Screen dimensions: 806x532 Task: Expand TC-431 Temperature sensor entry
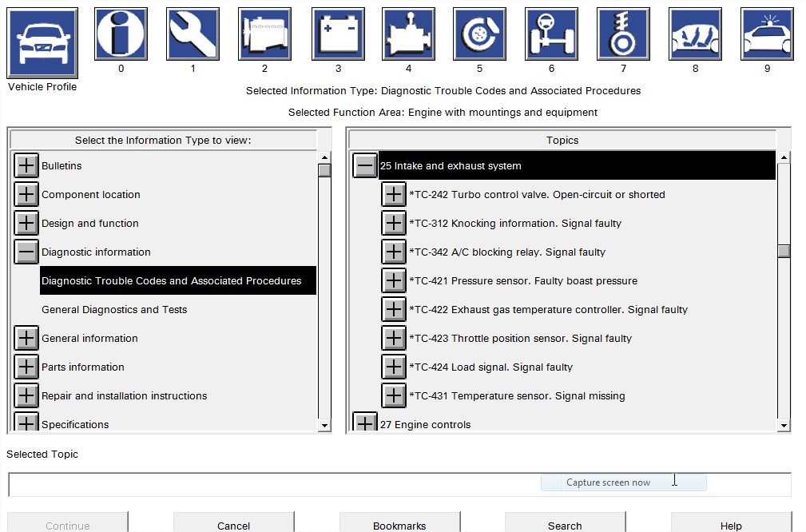coord(394,395)
